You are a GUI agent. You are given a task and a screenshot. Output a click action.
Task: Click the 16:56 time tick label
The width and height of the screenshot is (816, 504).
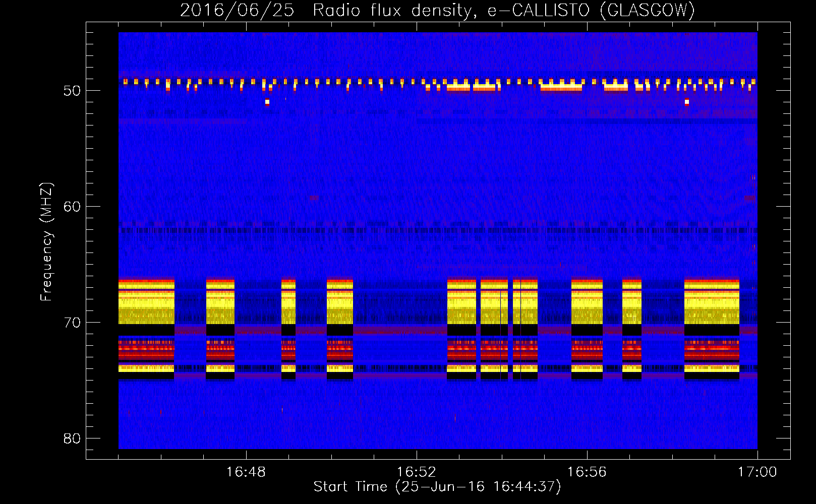pos(587,472)
